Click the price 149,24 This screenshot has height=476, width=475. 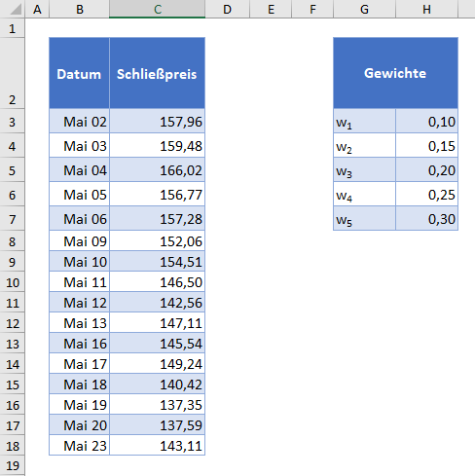(158, 363)
